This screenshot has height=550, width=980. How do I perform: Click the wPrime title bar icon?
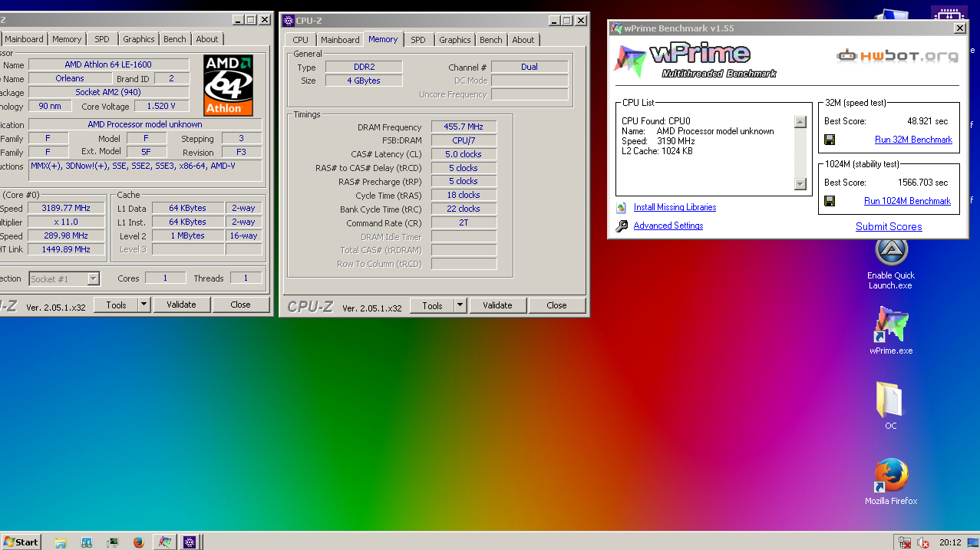click(x=616, y=28)
